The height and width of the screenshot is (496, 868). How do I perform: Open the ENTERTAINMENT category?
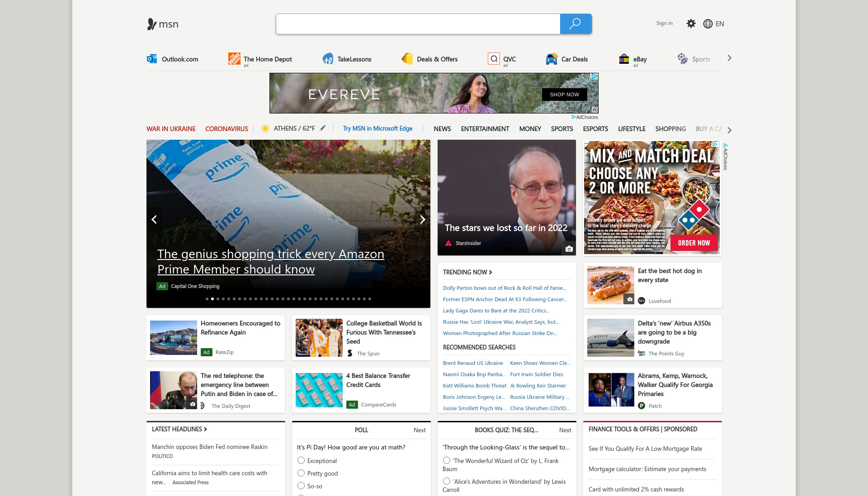[485, 129]
